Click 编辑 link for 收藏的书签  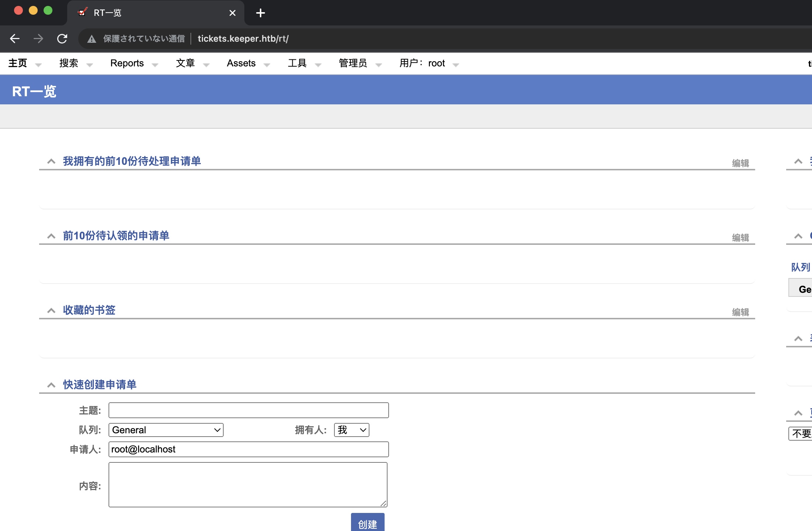pos(740,312)
